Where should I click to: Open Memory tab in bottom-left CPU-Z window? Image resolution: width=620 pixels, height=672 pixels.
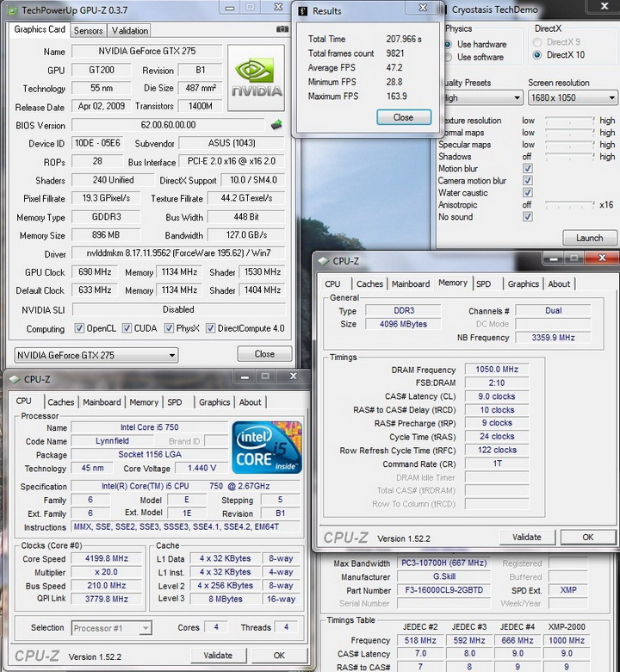(x=144, y=402)
